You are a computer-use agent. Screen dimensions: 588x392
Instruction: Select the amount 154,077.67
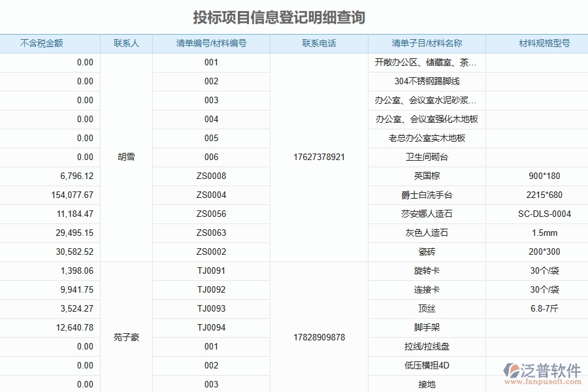point(74,195)
